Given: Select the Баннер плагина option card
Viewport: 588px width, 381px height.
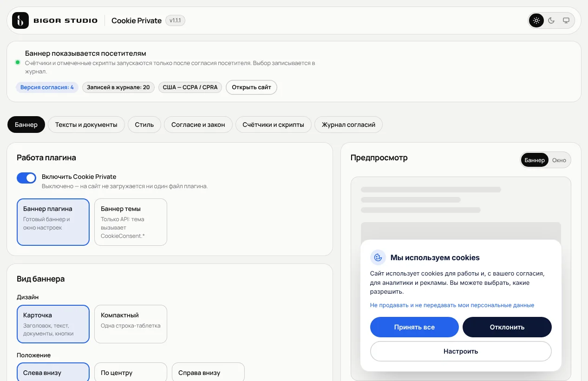Looking at the screenshot, I should (53, 222).
